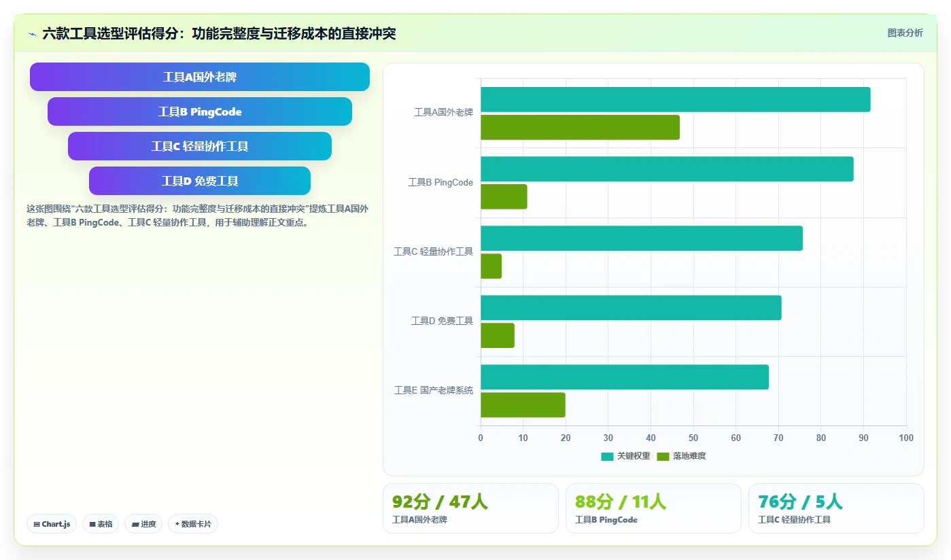This screenshot has width=951, height=560.
Task: Toggle the 关键权重 legend item
Action: tap(625, 456)
